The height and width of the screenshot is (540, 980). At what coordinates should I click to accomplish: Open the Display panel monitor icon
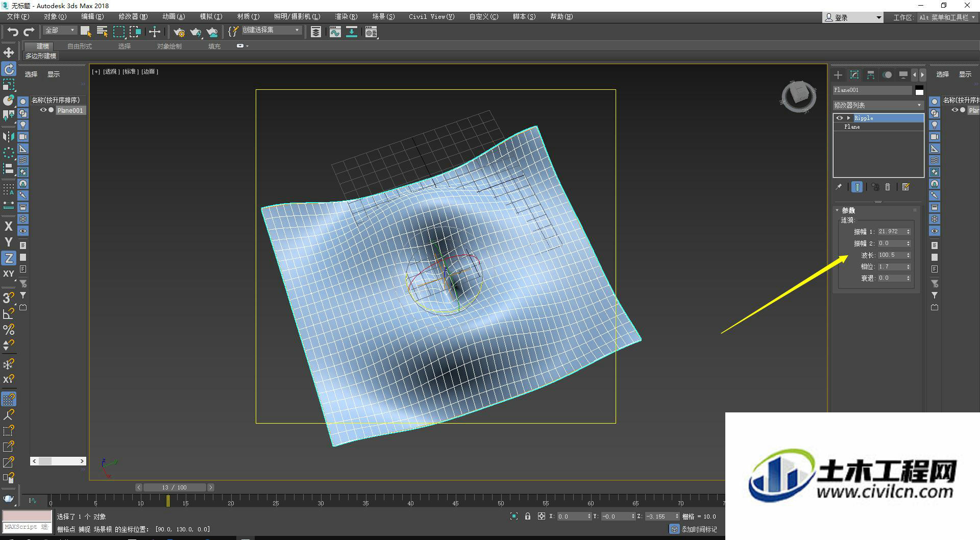[903, 75]
